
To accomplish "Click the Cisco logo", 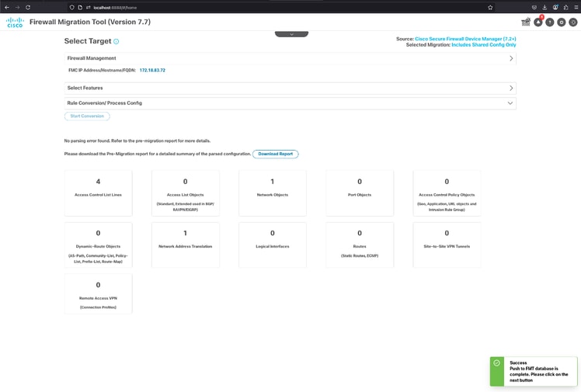I will (15, 23).
